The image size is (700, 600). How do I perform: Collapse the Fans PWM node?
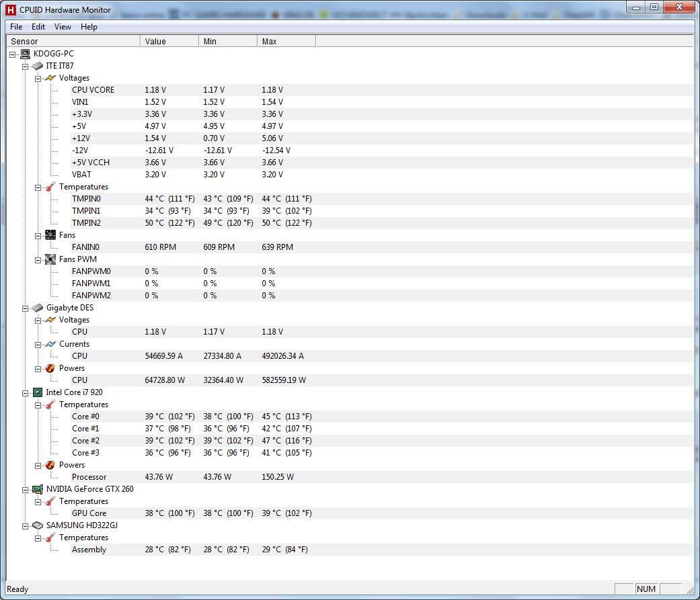38,260
